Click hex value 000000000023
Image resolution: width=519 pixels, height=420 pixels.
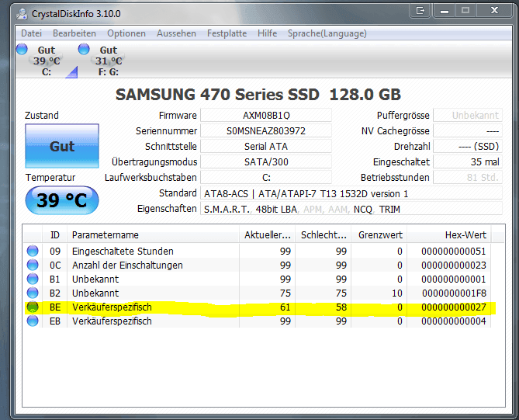(454, 266)
